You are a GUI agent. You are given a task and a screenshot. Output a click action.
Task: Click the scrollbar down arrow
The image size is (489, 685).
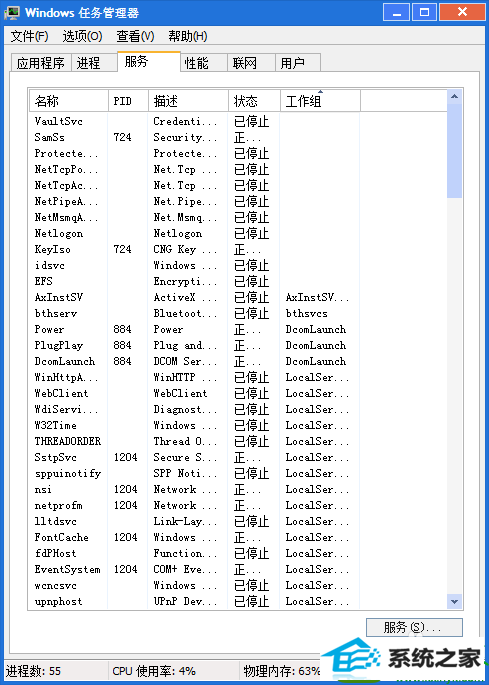pos(454,601)
